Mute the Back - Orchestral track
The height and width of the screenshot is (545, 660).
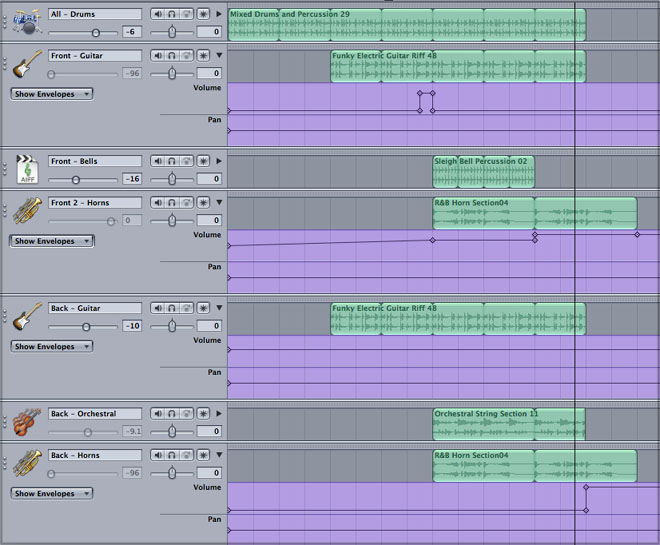158,414
